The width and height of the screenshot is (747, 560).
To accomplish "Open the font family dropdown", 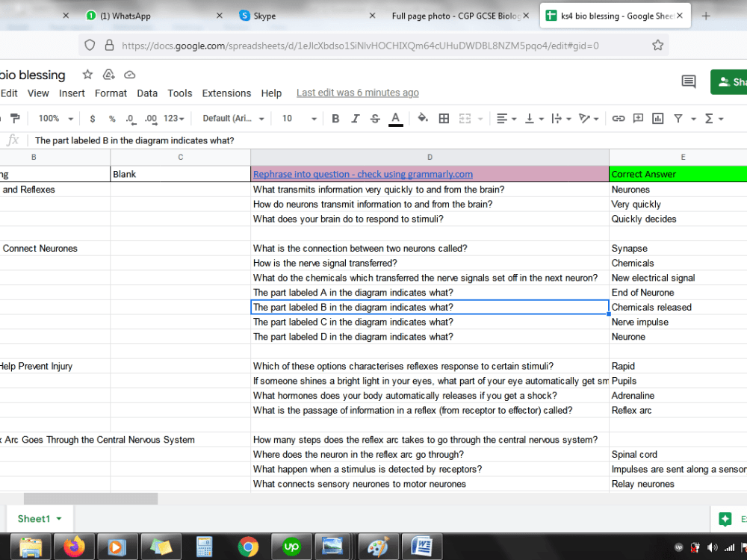I will pos(232,118).
